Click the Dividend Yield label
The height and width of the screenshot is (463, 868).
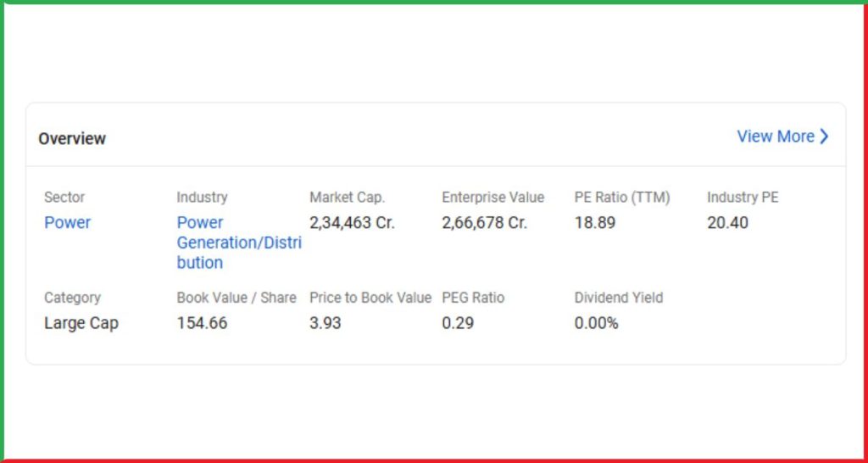pos(618,298)
